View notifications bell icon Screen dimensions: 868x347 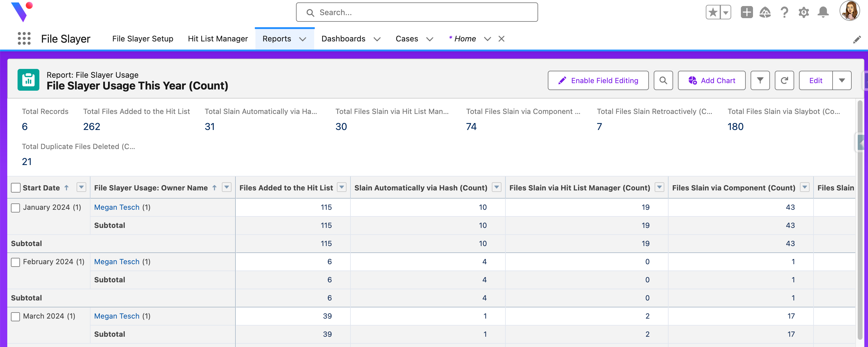coord(823,12)
